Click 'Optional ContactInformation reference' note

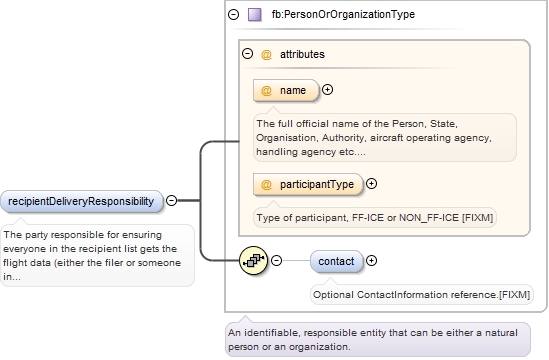[422, 295]
